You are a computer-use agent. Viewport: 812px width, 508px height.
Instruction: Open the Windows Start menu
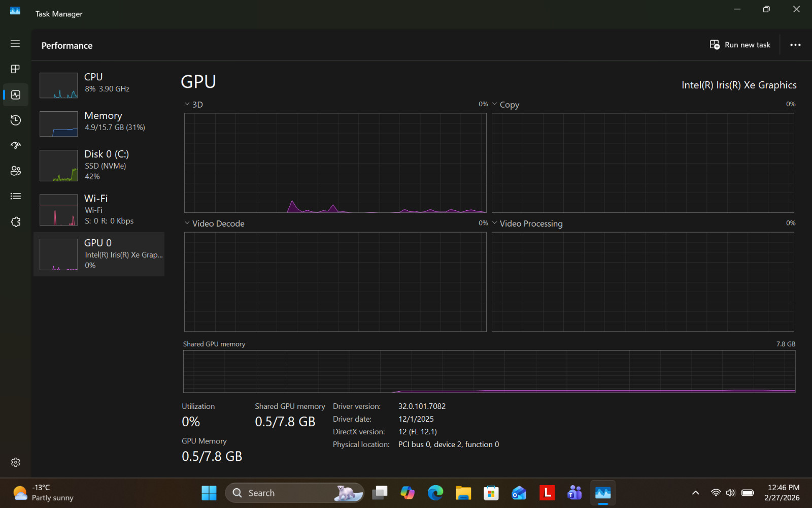(x=209, y=493)
